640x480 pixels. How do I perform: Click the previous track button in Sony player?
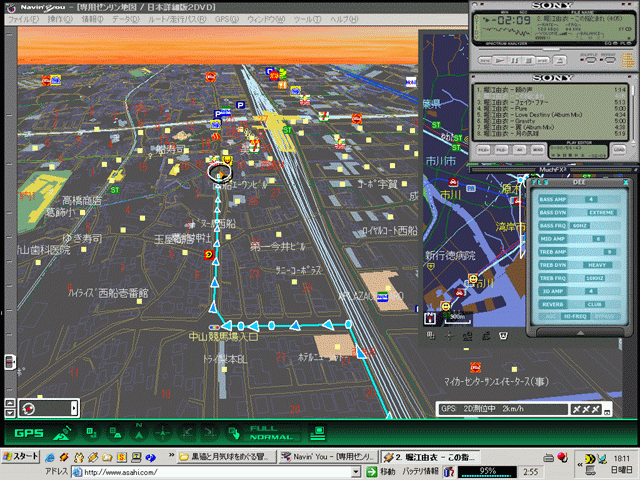click(x=485, y=60)
